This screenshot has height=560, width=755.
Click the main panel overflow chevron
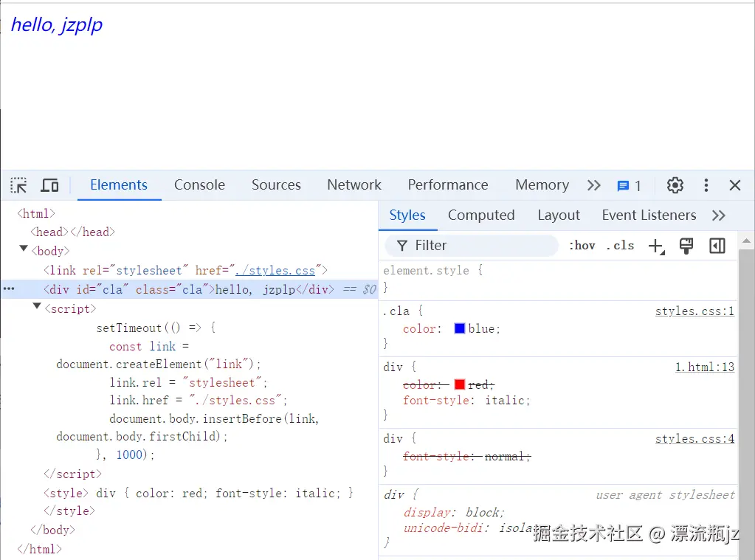pos(593,185)
